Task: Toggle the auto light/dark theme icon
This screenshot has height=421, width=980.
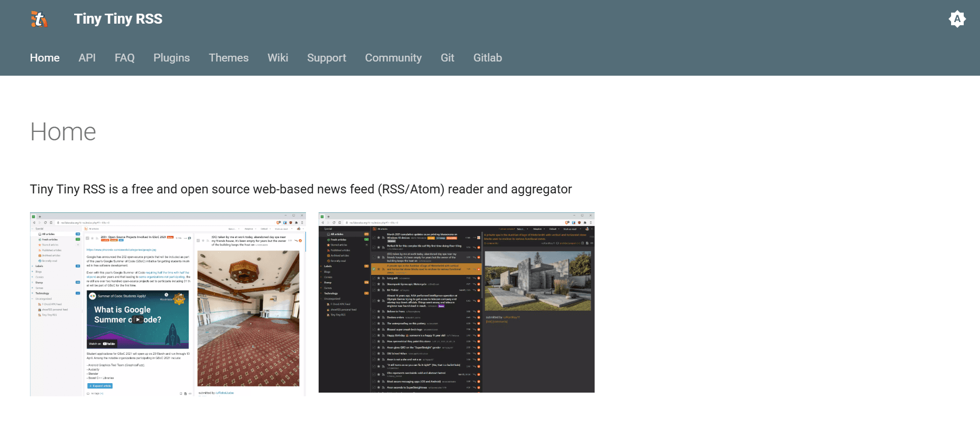Action: click(x=957, y=19)
